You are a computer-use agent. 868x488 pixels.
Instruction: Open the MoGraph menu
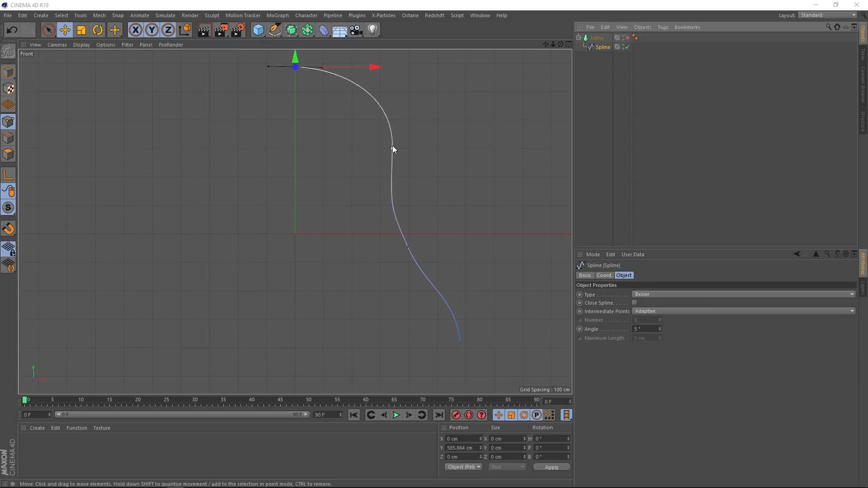tap(277, 15)
